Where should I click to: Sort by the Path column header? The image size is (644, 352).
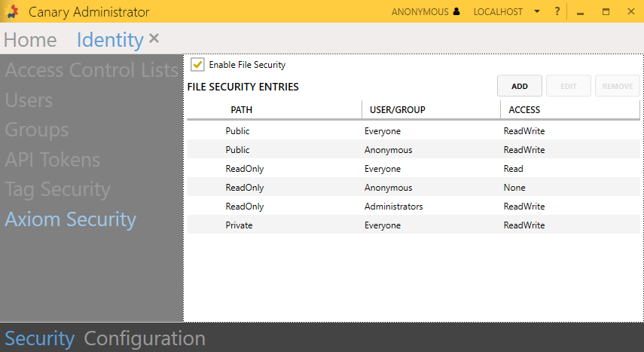241,110
